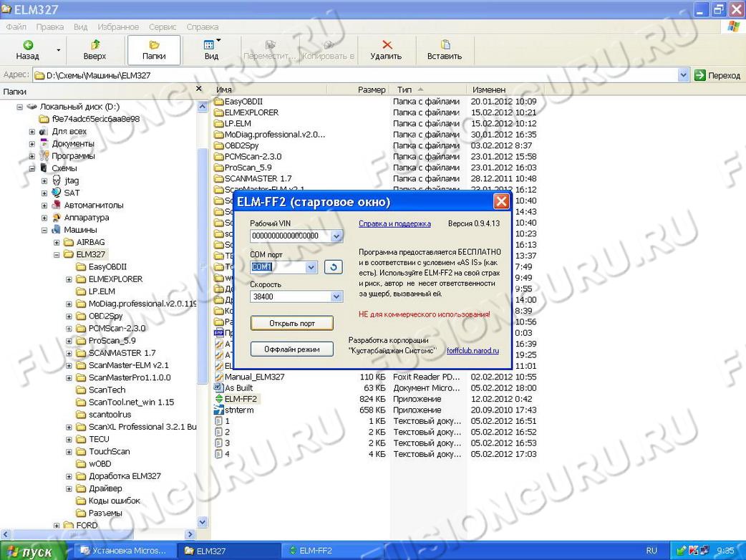Open the Избранное menu
This screenshot has height=560, width=746.
click(x=118, y=27)
